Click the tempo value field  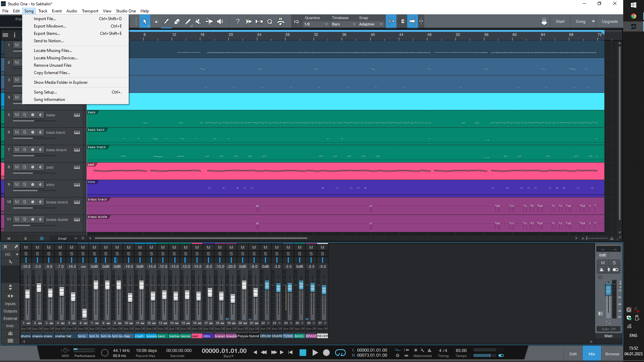tap(461, 351)
